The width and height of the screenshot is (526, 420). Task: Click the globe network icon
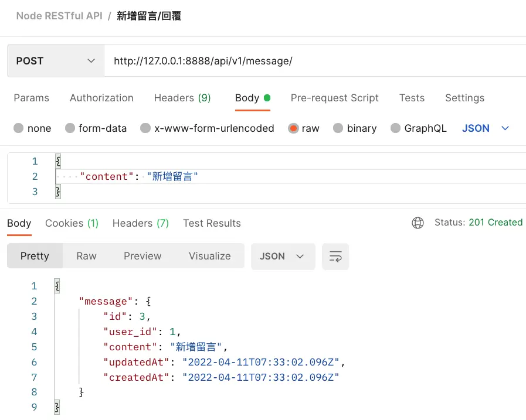[418, 223]
